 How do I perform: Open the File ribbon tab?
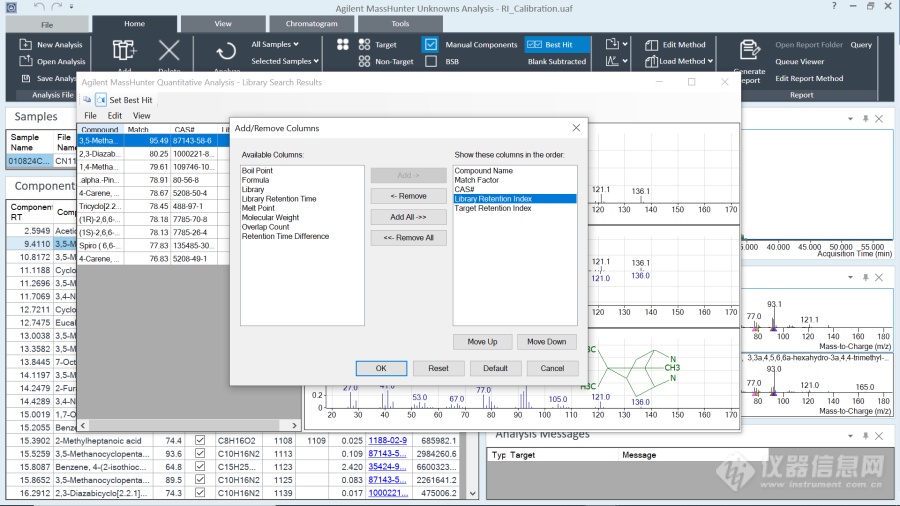point(47,25)
